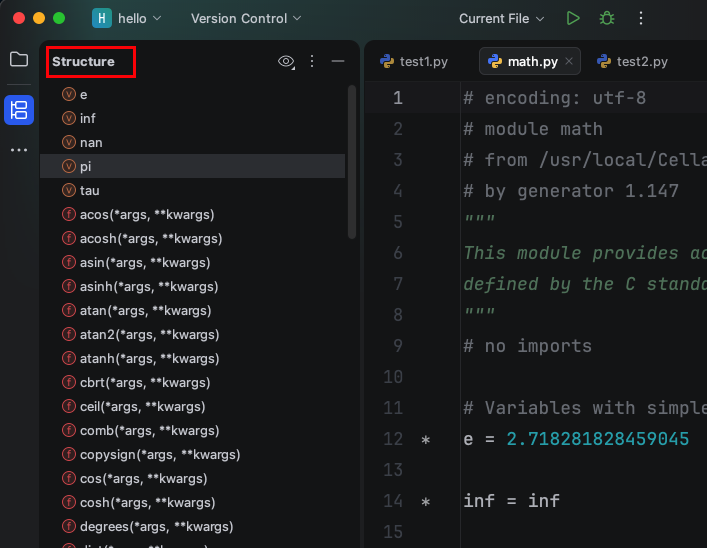Hide the Structure panel with minimize icon
Viewport: 707px width, 548px height.
click(338, 62)
